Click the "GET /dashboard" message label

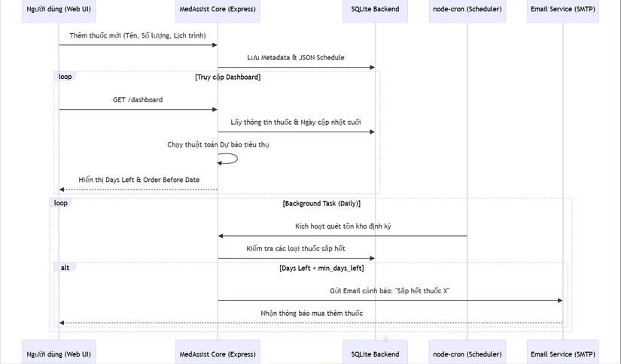[x=138, y=100]
